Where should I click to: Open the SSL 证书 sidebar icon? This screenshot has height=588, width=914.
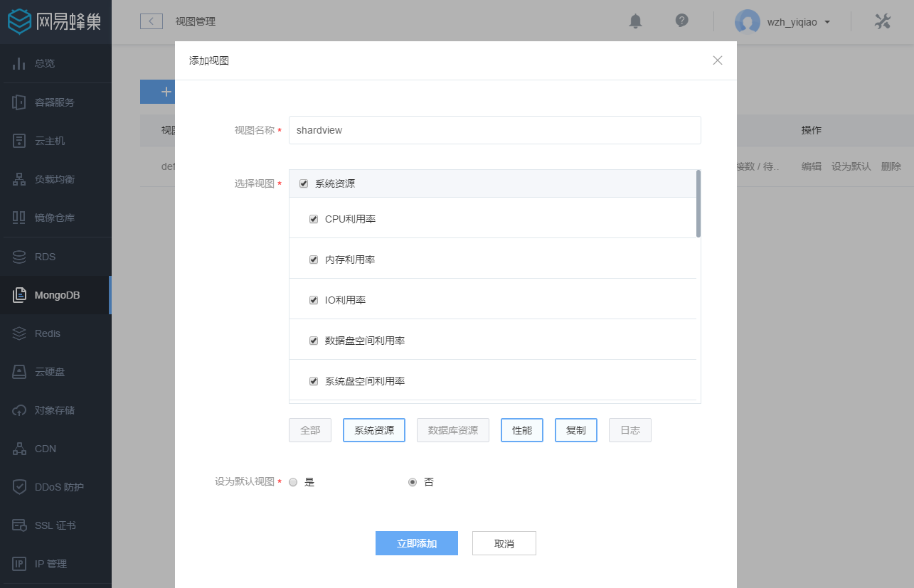click(19, 525)
